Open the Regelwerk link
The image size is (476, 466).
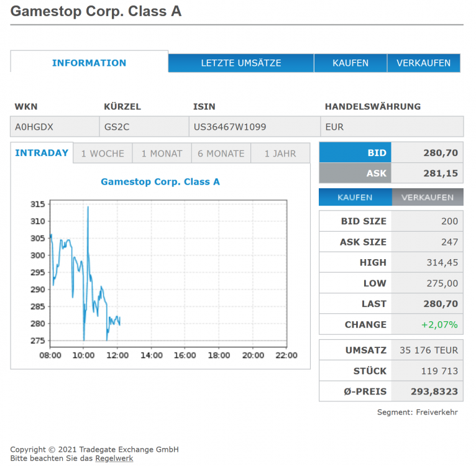point(114,459)
